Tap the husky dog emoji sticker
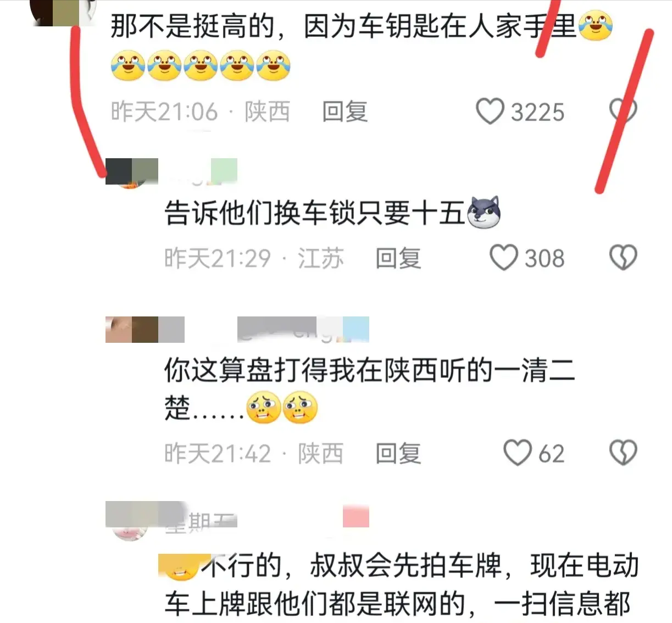The width and height of the screenshot is (672, 623). [484, 212]
